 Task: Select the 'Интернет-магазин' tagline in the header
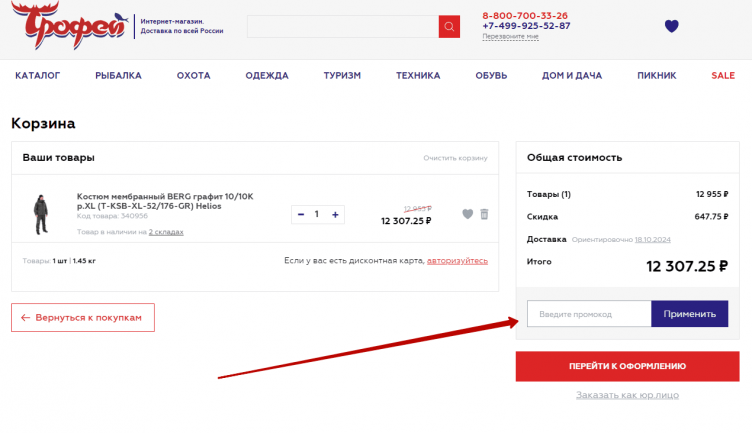coord(172,22)
